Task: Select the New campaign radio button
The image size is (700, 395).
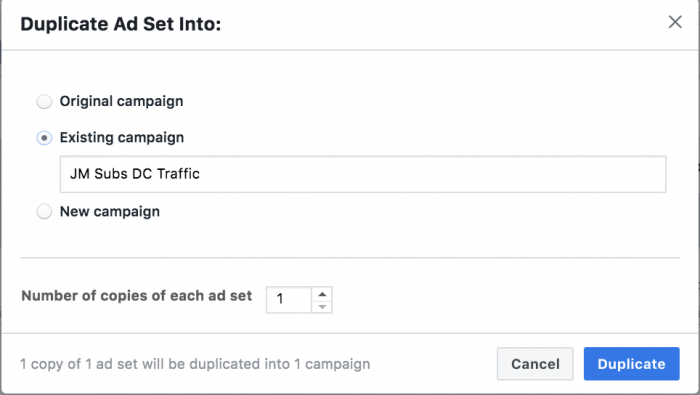Action: click(x=44, y=211)
